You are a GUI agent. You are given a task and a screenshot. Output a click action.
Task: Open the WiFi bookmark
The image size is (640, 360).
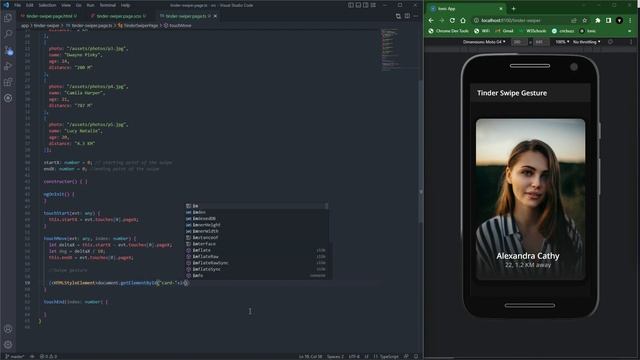tap(482, 31)
